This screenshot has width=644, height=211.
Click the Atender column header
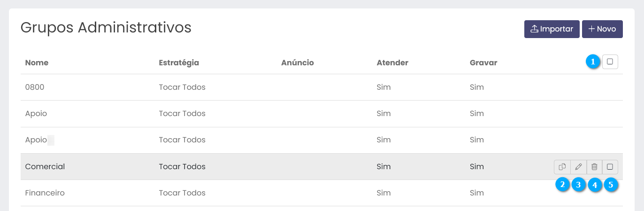click(x=392, y=63)
